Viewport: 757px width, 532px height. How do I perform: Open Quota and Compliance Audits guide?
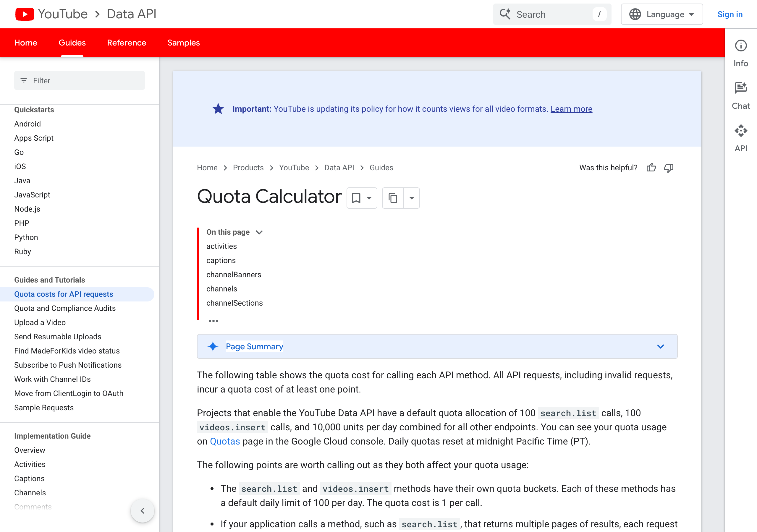(x=65, y=308)
